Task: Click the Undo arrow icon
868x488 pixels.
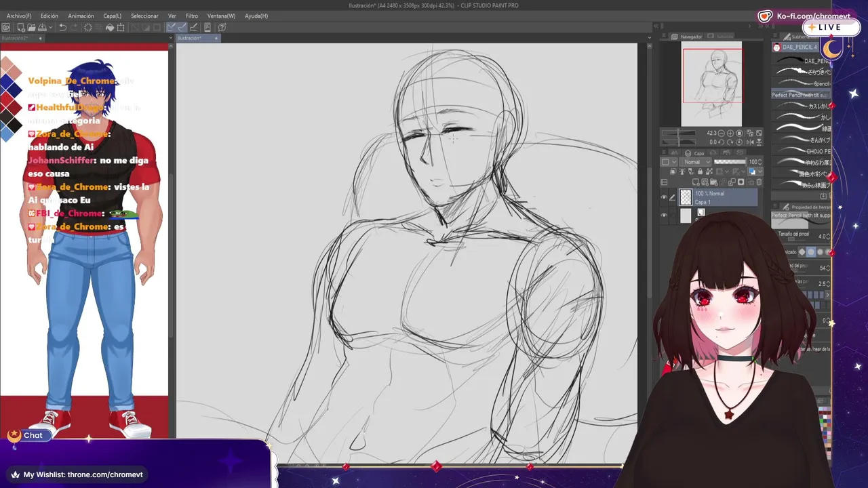Action: click(x=63, y=28)
